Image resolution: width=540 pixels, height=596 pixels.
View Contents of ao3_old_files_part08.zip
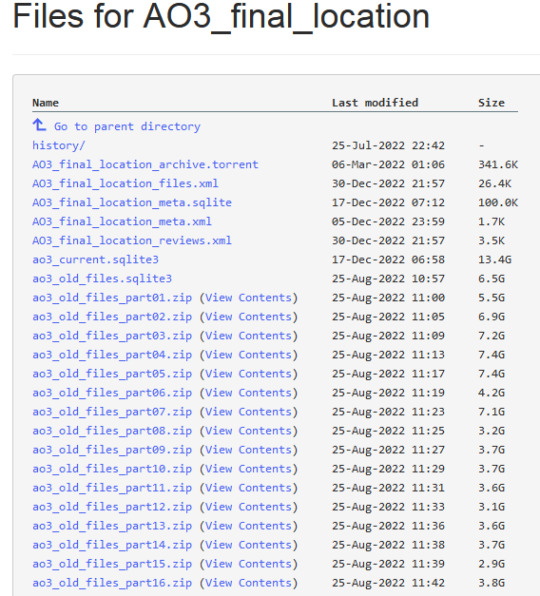pyautogui.click(x=249, y=431)
